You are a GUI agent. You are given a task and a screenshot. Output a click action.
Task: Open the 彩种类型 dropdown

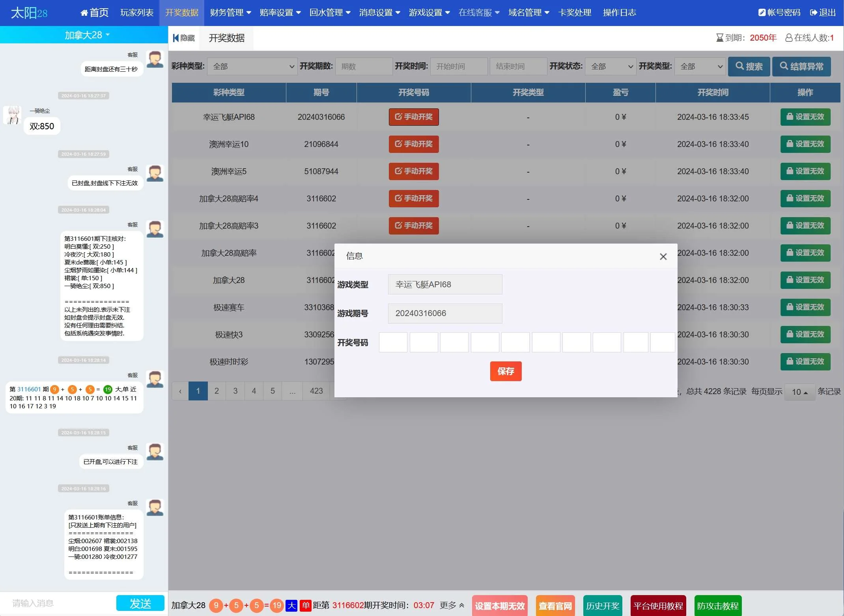(252, 66)
